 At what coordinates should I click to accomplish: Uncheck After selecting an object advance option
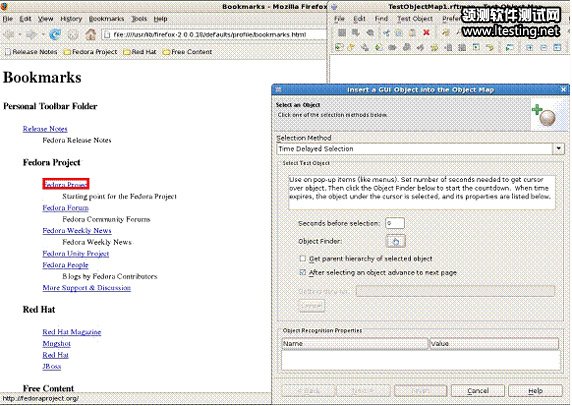click(x=302, y=272)
